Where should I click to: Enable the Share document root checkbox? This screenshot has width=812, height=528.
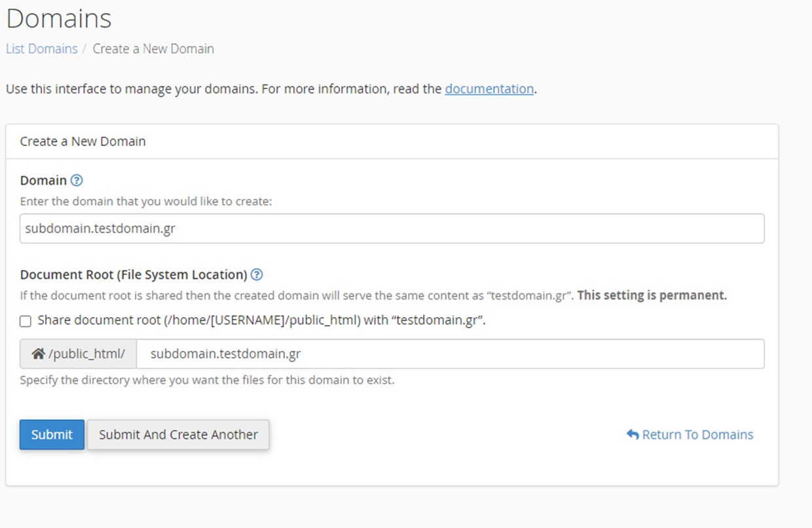point(26,321)
